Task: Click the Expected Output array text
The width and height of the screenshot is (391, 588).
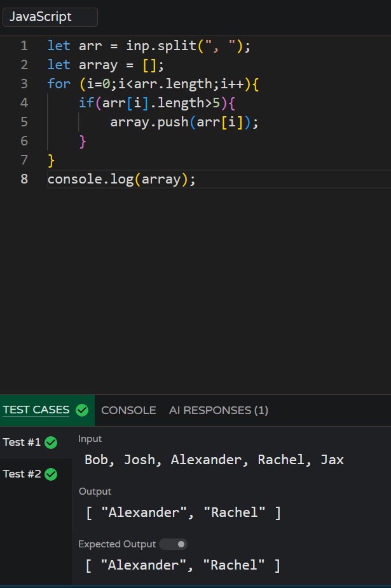Action: tap(183, 565)
